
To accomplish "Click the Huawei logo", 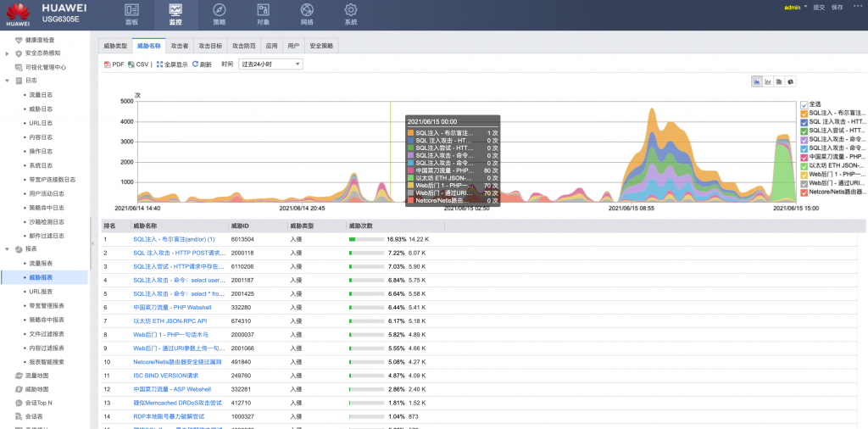I will (x=19, y=14).
